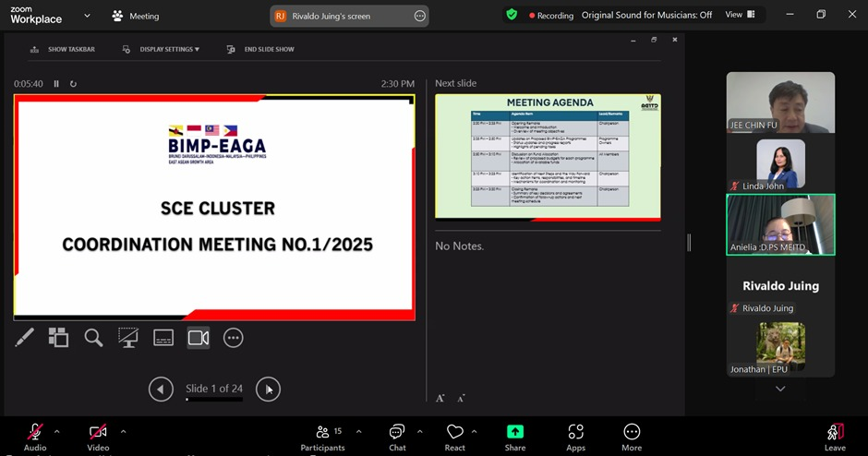Image resolution: width=868 pixels, height=456 pixels.
Task: Toggle the presenter camera icon
Action: tap(199, 338)
